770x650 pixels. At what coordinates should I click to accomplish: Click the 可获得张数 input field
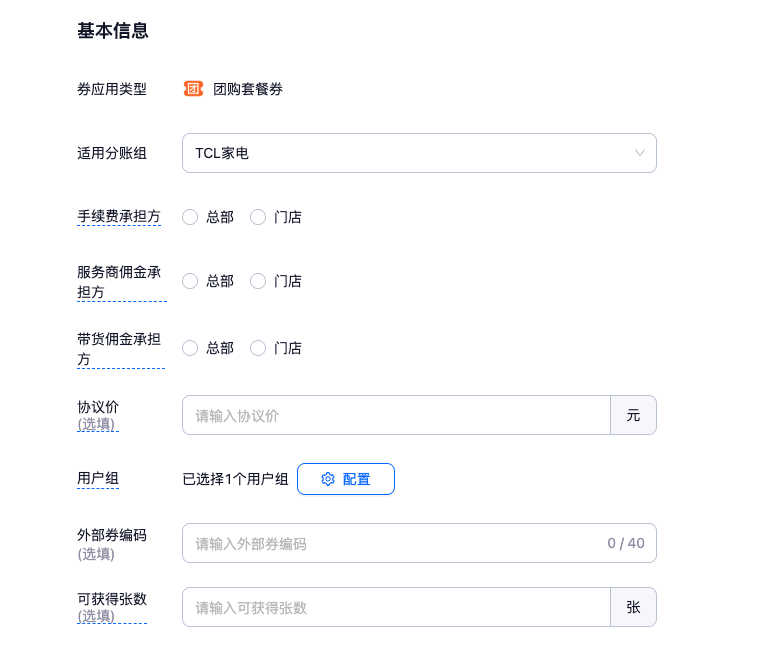tap(396, 607)
